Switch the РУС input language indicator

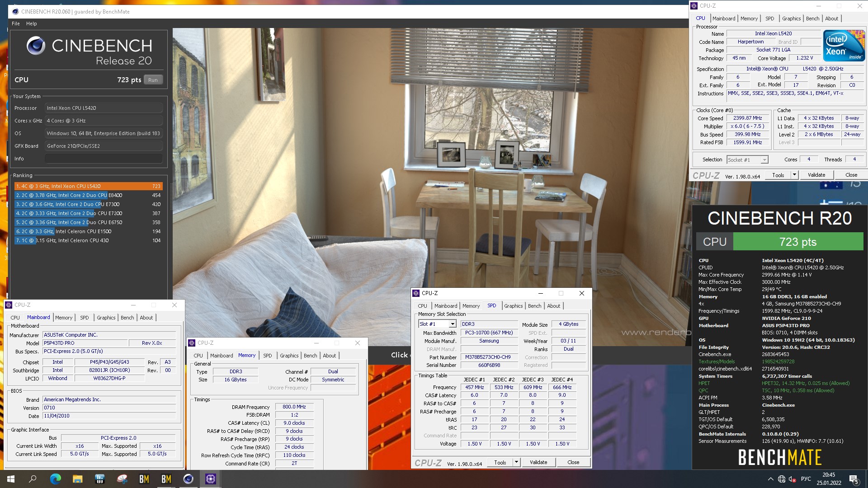click(x=806, y=479)
